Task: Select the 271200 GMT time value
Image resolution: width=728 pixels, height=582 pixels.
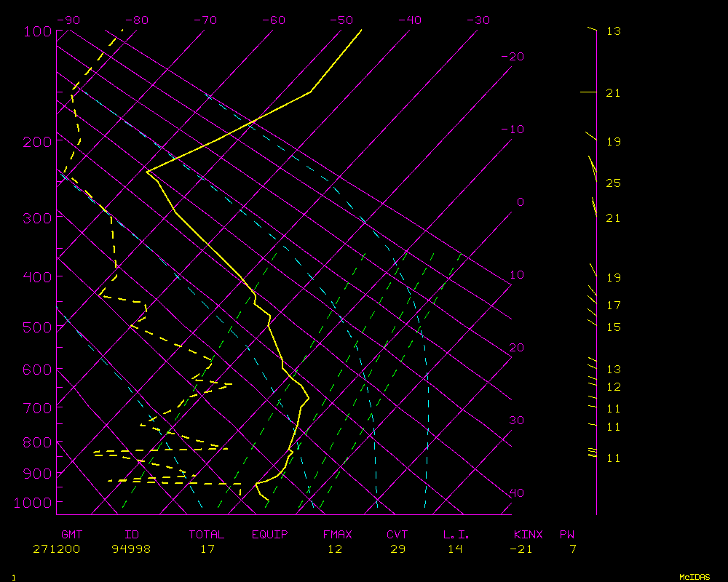Action: 57,549
